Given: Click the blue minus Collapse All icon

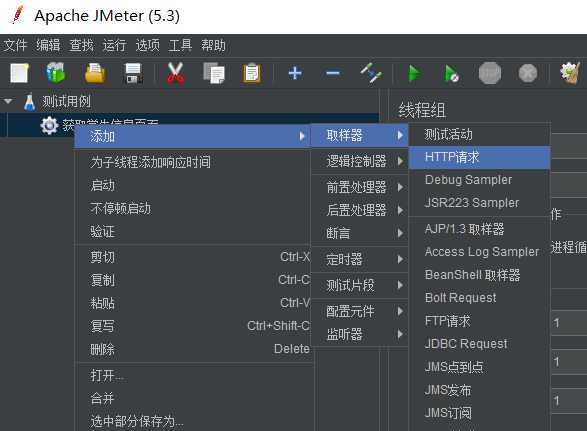Looking at the screenshot, I should point(333,73).
